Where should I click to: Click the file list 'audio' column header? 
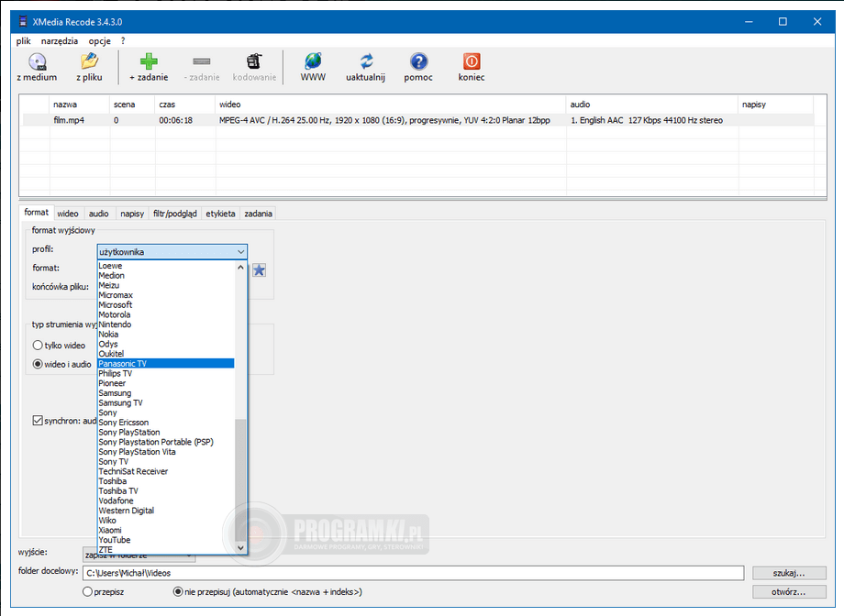click(x=652, y=104)
